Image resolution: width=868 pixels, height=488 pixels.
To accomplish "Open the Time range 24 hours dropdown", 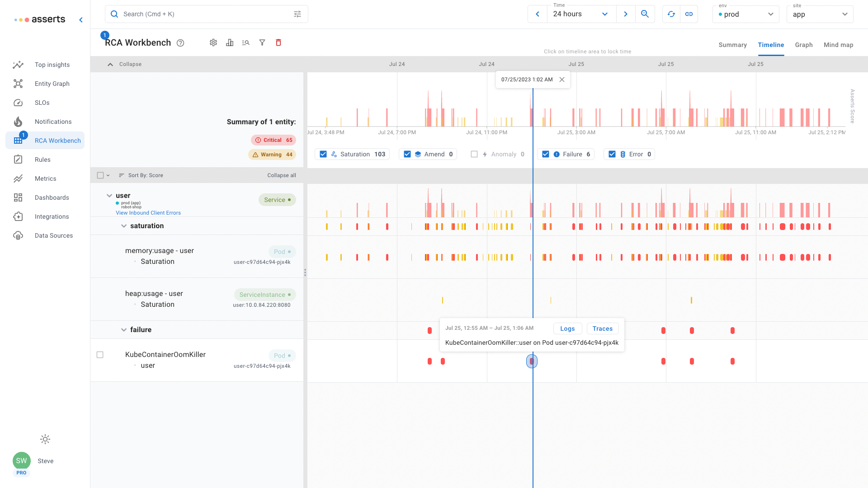I will [581, 14].
